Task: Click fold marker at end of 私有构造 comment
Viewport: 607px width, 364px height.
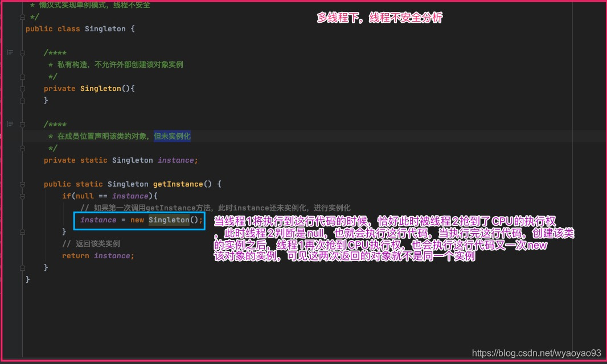Action: click(22, 77)
